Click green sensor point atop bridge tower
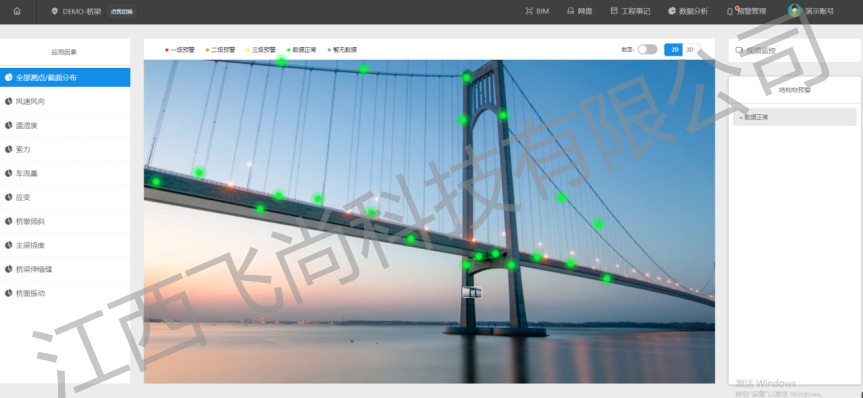 click(x=467, y=78)
